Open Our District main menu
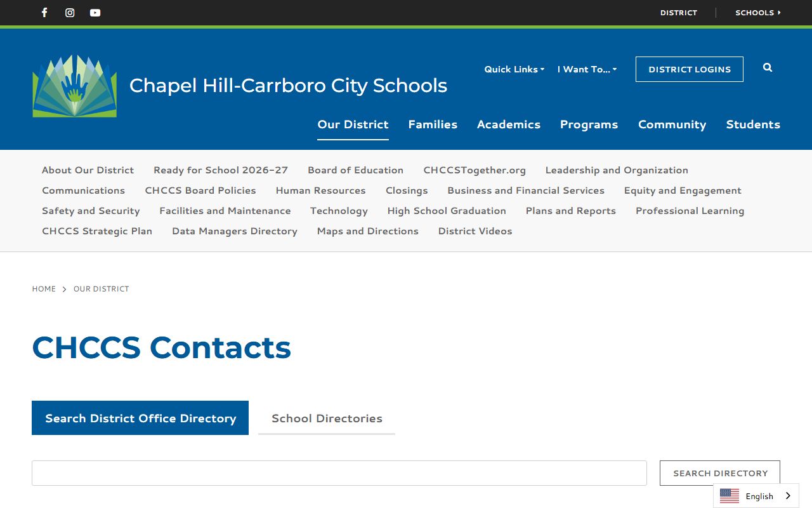 click(x=353, y=124)
